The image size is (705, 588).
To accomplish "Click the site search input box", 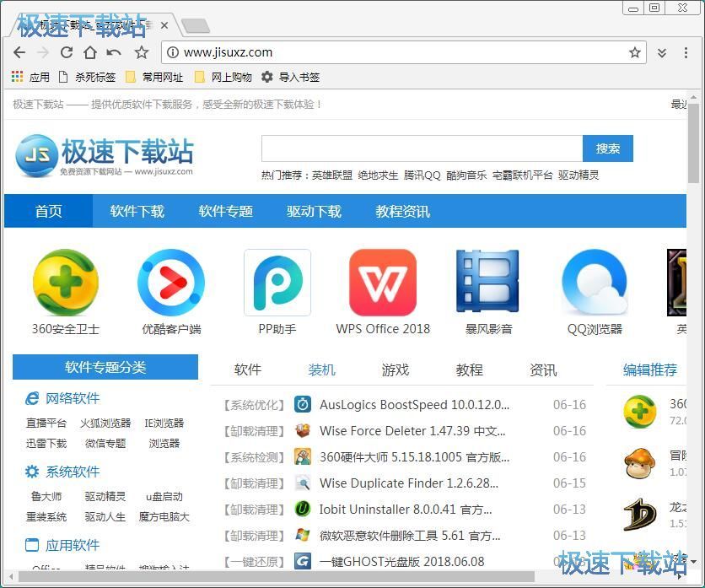I will (x=422, y=148).
